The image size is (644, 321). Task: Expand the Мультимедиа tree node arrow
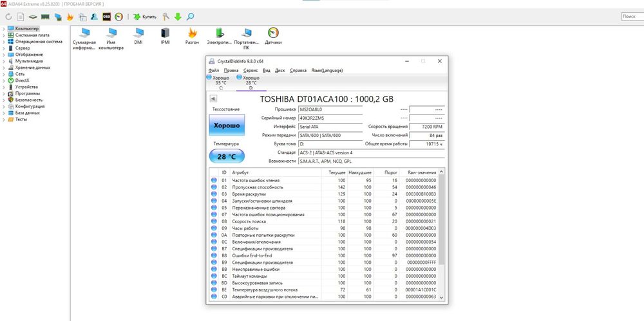coord(4,61)
